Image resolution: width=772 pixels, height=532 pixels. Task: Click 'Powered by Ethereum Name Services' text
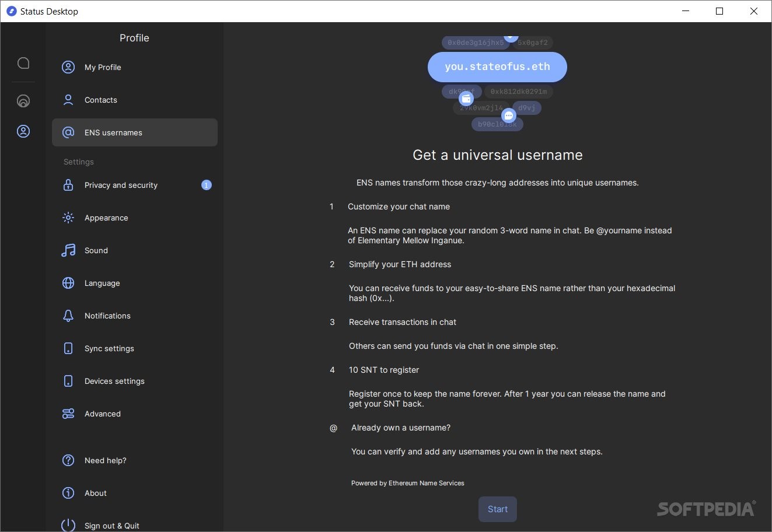[x=408, y=483]
